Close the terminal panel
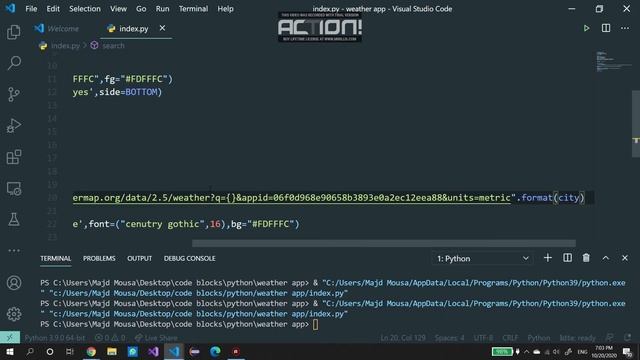Image resolution: width=640 pixels, height=360 pixels. coord(624,258)
